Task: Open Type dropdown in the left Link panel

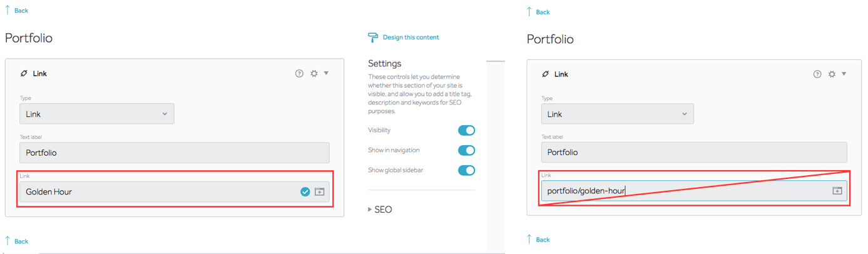Action: [97, 114]
